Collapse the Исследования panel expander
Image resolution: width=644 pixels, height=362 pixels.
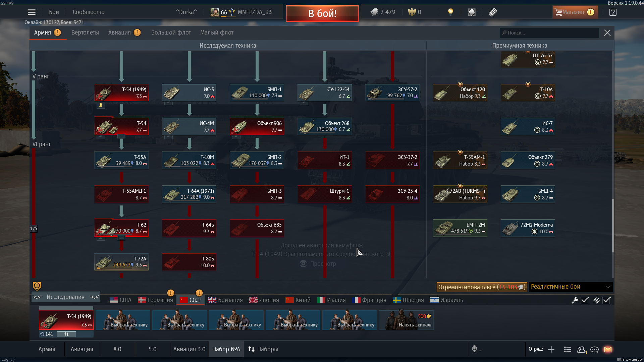pos(65,297)
